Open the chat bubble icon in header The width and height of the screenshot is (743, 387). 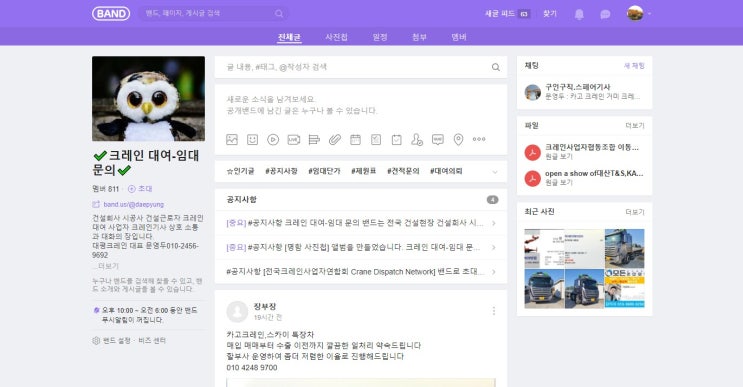coord(605,14)
